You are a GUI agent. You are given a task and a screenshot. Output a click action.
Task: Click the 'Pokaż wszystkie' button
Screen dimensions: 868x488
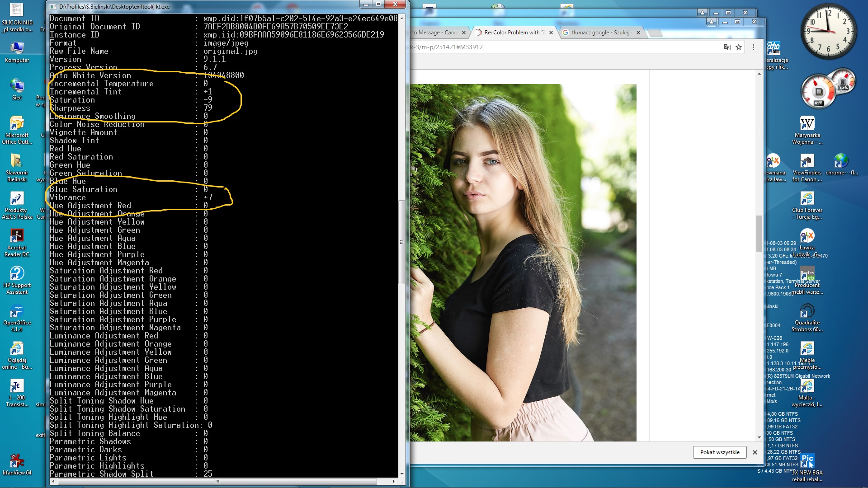719,452
